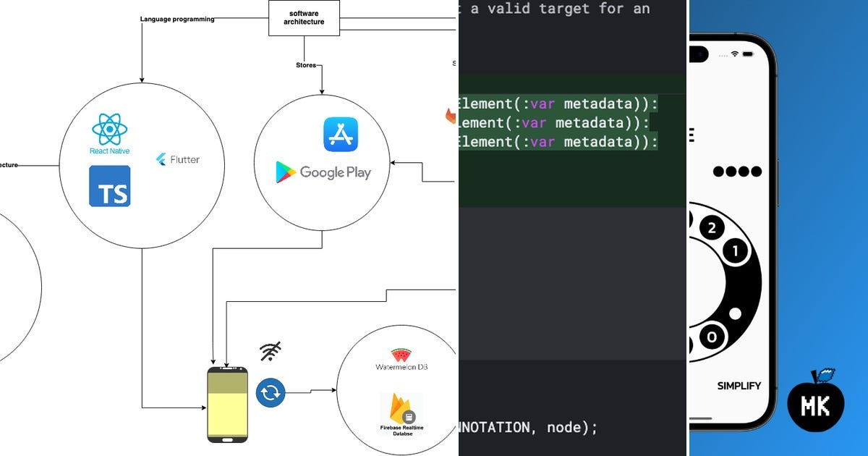Click the blue circular sync arrows icon
The image size is (868, 456).
271,391
